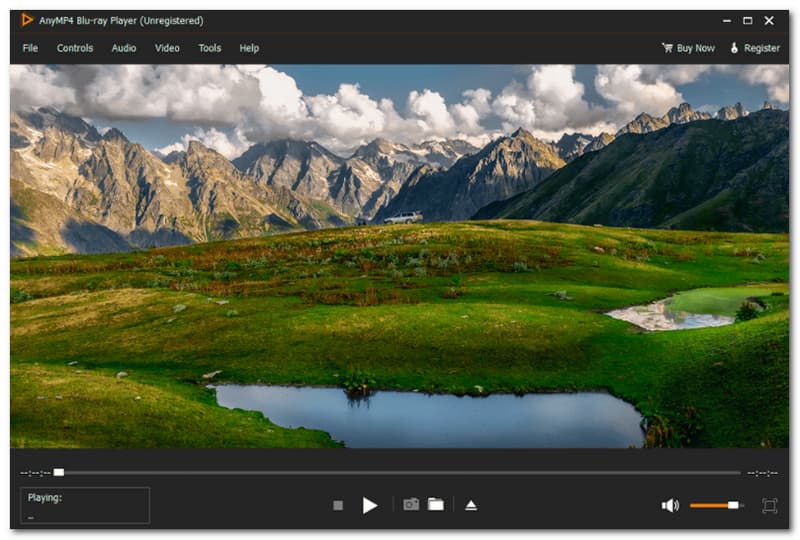Screen dimensions: 800x540
Task: Click the AnyMP4 app logo icon
Action: pyautogui.click(x=27, y=20)
